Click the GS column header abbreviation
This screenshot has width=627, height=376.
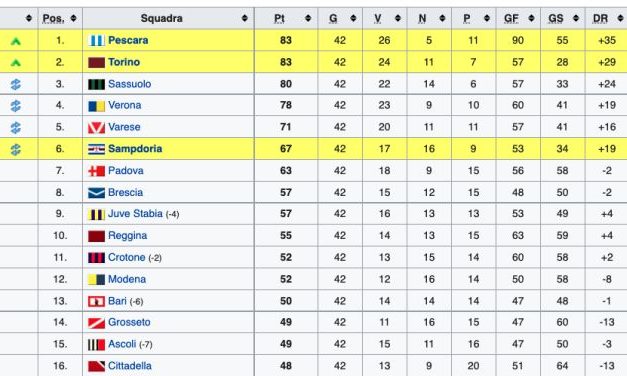(x=556, y=18)
